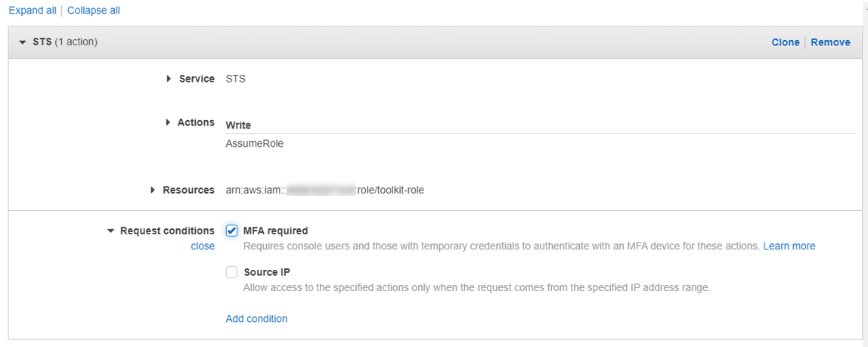The height and width of the screenshot is (347, 868).
Task: Open the Learn more MFA link
Action: coord(789,246)
